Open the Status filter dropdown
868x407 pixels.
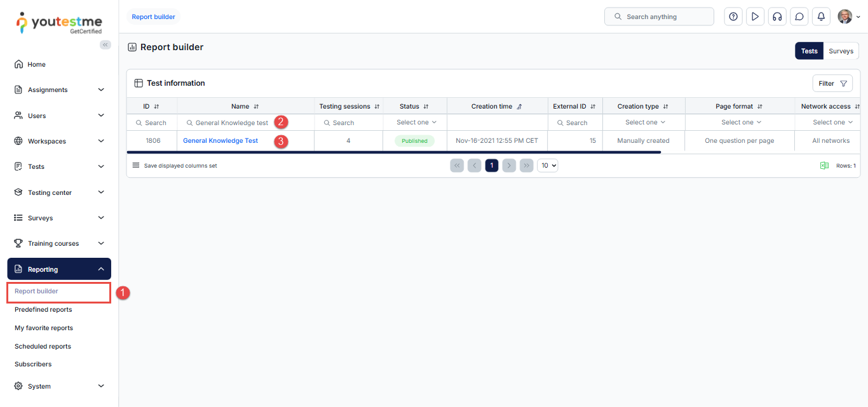(x=416, y=123)
